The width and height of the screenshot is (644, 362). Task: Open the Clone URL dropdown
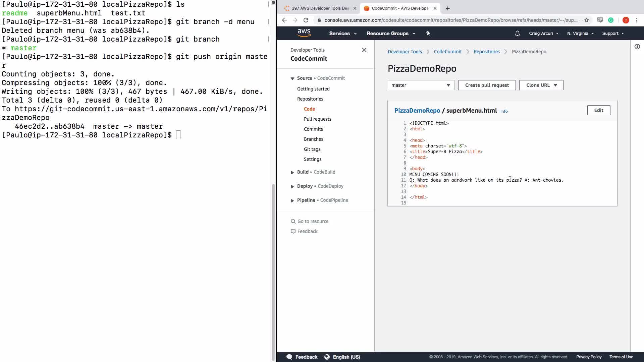(x=541, y=85)
